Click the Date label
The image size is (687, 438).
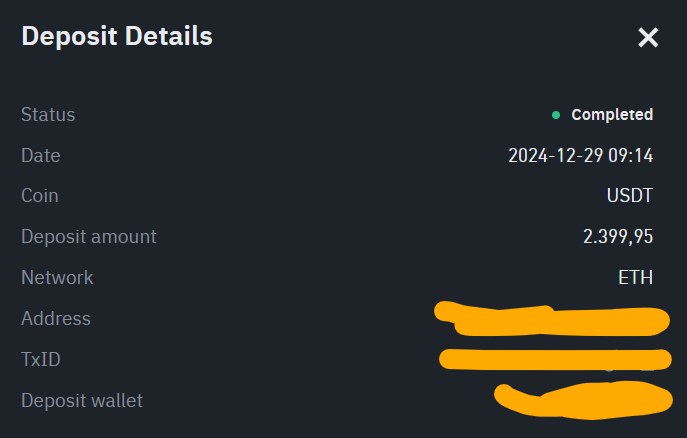41,156
